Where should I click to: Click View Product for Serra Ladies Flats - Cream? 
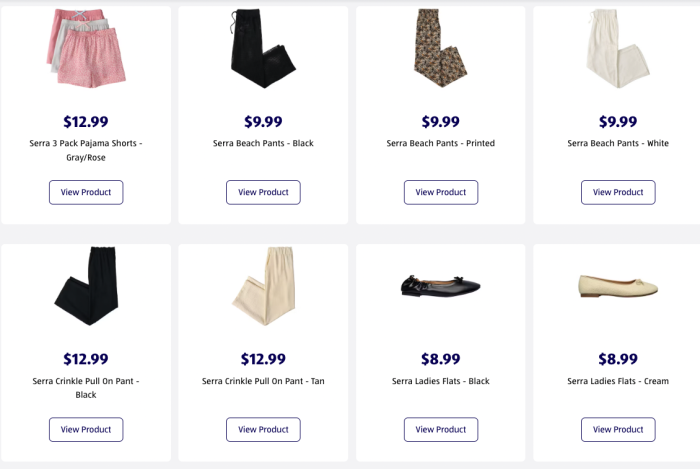point(618,430)
